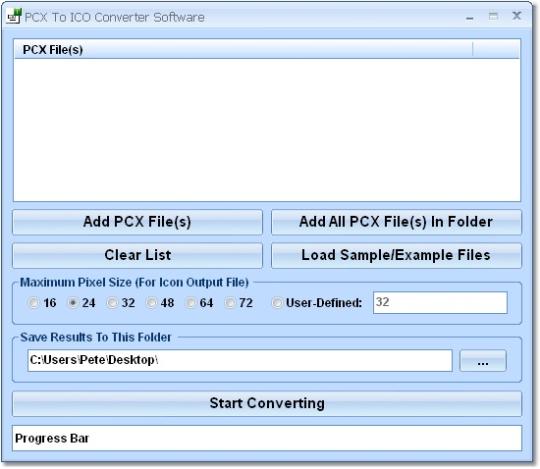Focus the User-Defined size input field
The height and width of the screenshot is (469, 540).
(440, 303)
